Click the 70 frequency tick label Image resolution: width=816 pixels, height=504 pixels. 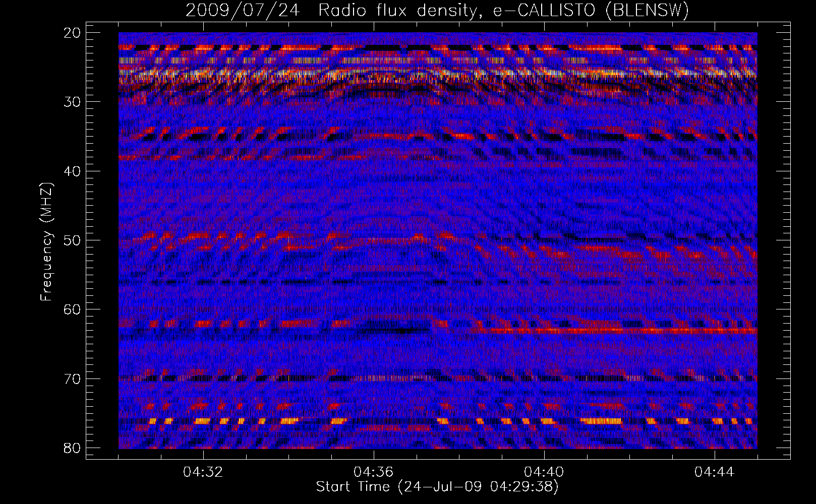[73, 379]
